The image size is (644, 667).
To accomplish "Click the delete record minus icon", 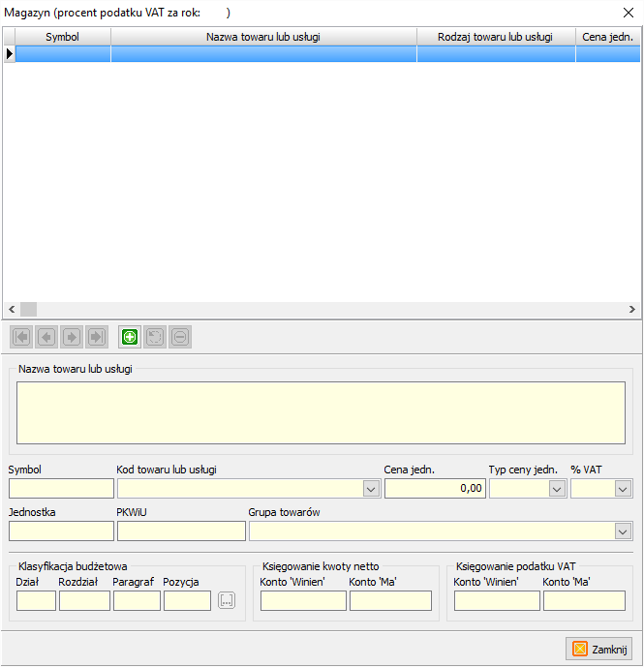I will click(x=180, y=337).
